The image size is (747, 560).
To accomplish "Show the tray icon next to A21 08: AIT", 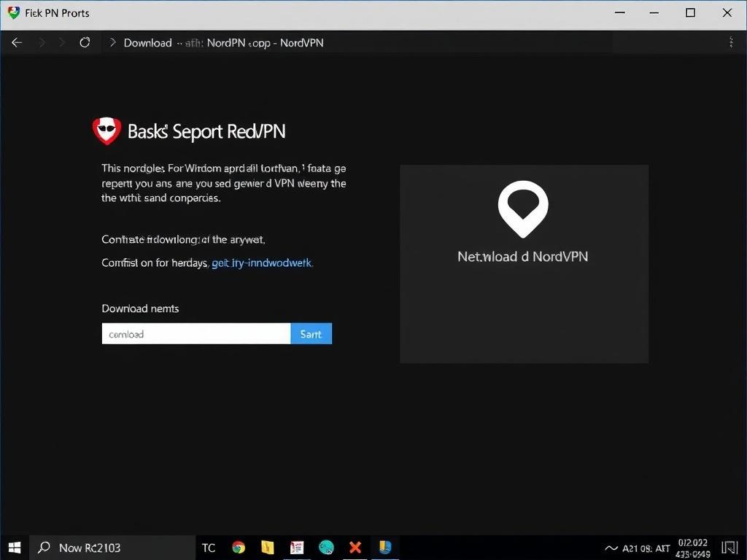I will click(x=611, y=548).
